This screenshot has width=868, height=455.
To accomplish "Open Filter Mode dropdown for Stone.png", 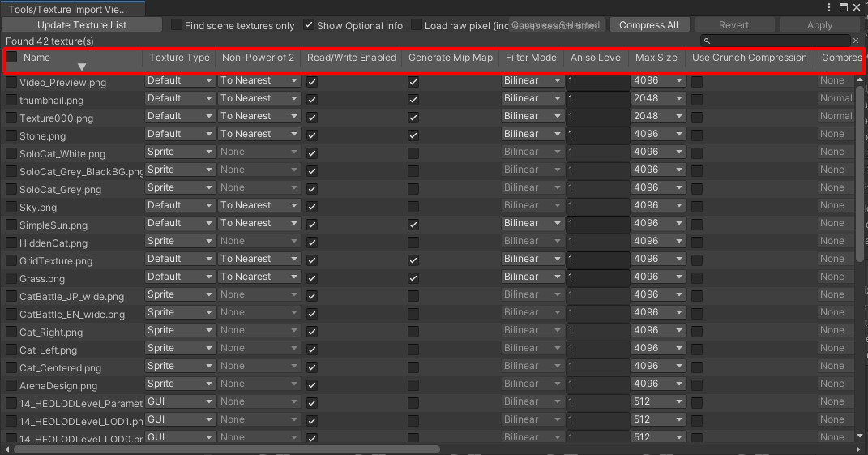I will click(x=532, y=134).
